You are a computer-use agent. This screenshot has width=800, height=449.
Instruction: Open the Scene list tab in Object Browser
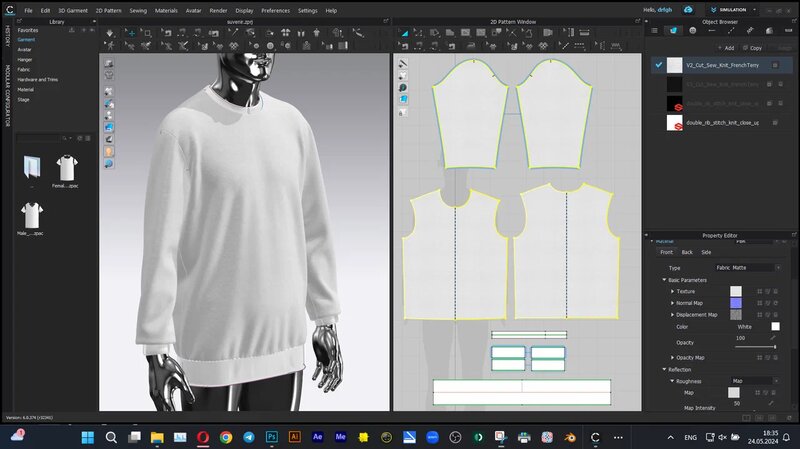[x=655, y=31]
